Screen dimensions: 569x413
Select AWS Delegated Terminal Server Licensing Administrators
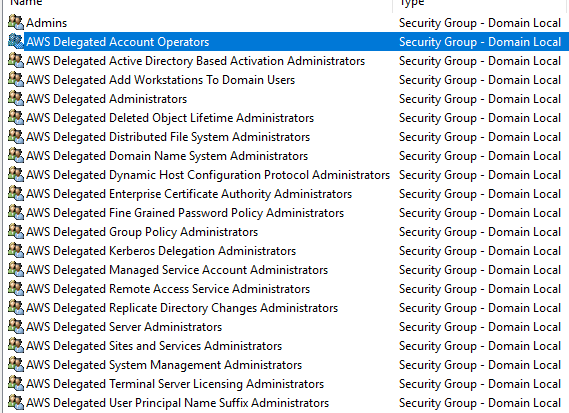coord(175,384)
